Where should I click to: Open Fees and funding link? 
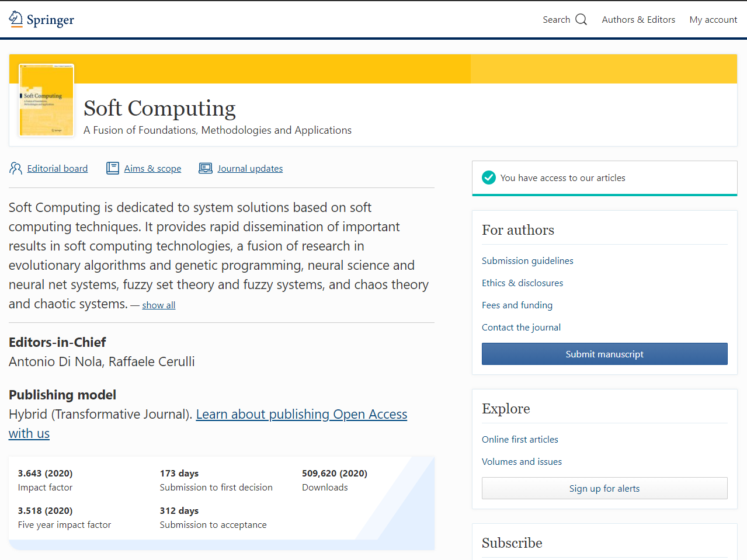tap(517, 305)
